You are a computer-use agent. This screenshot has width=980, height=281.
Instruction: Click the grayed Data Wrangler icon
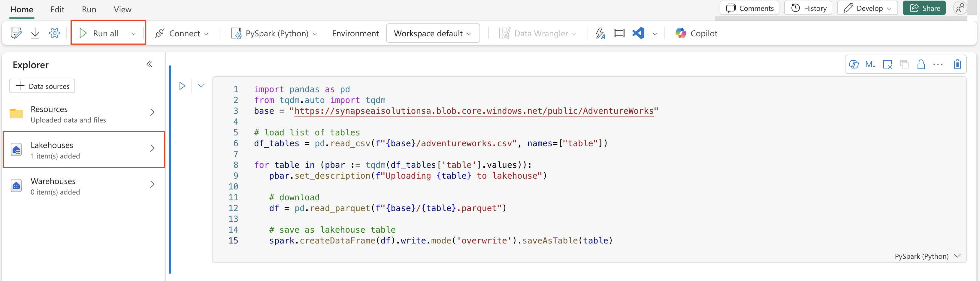504,33
